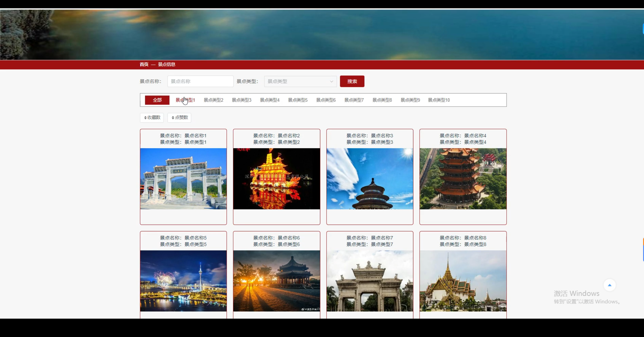
Task: Click the 景点信息 breadcrumb link
Action: (167, 64)
